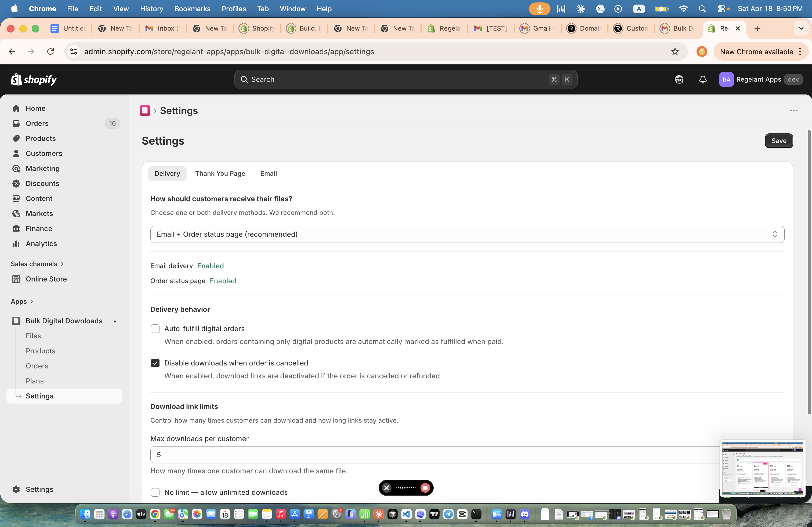Screen dimensions: 812x527
Task: Switch to the Thank You Page tab
Action: tap(220, 173)
